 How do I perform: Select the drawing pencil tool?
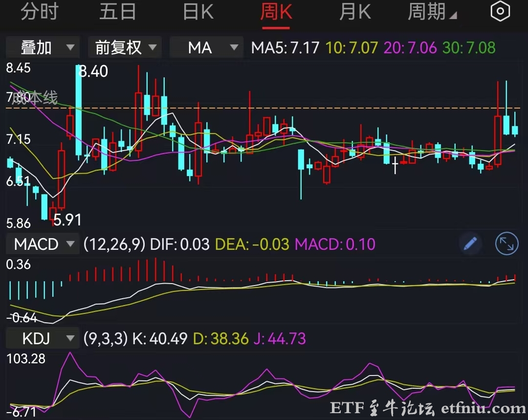tap(470, 243)
